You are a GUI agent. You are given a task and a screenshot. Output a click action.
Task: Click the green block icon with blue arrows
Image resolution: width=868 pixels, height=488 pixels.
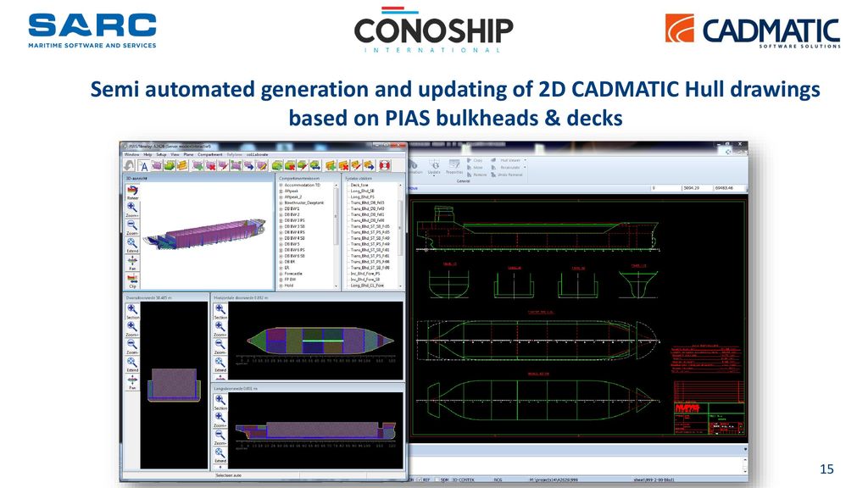point(315,165)
